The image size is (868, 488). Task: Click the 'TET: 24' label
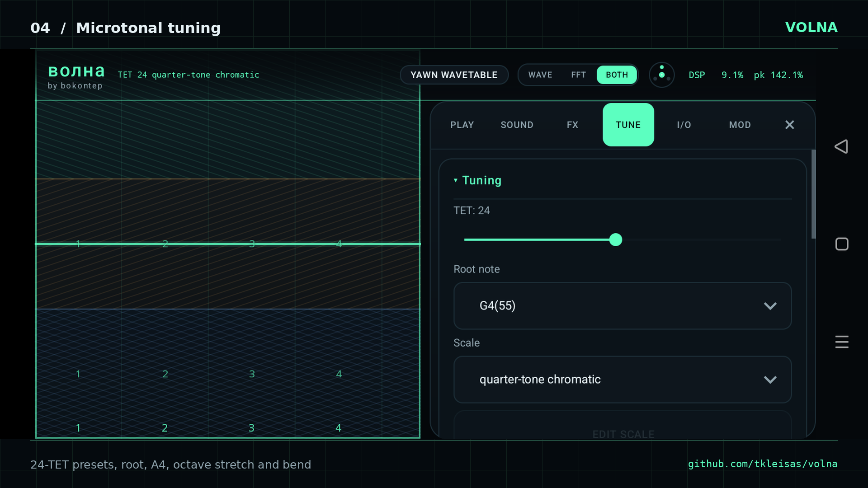[x=472, y=211]
